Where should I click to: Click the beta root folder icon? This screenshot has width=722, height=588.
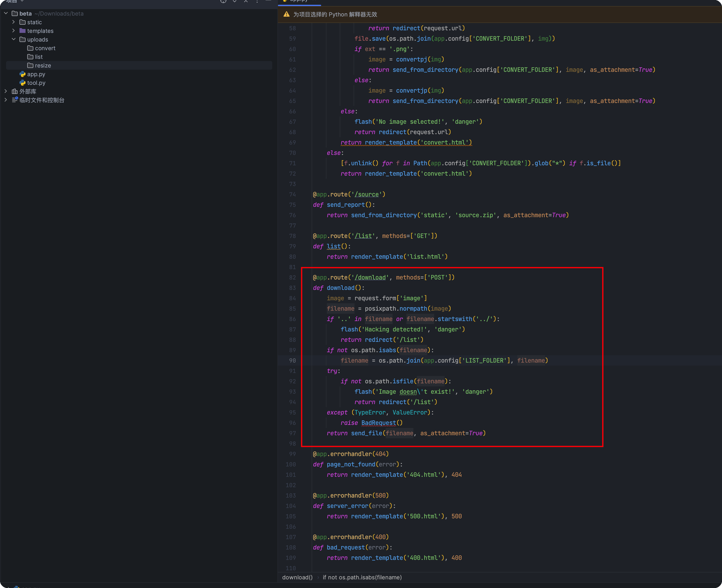[15, 14]
